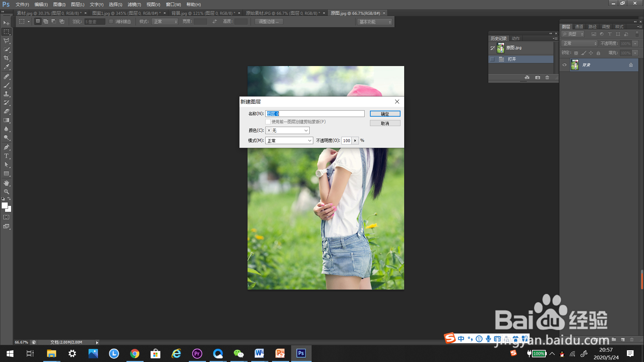Open the 模式 blend mode dropdown
644x362 pixels.
click(x=289, y=140)
